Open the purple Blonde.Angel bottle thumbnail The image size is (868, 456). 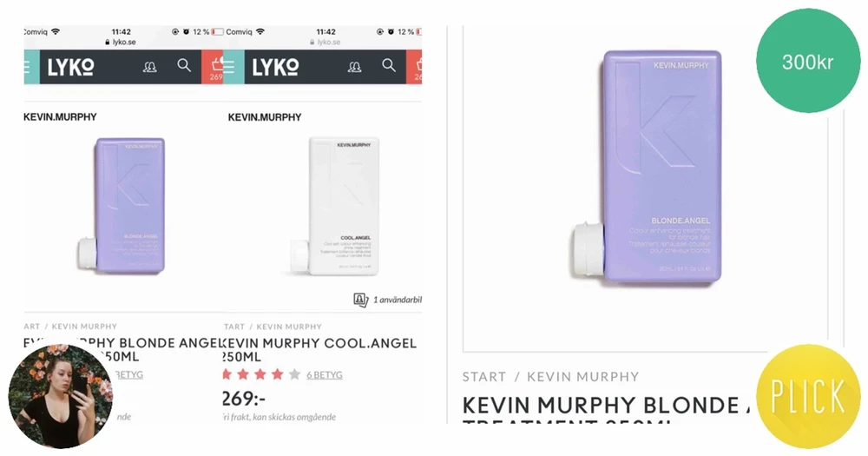coord(122,206)
